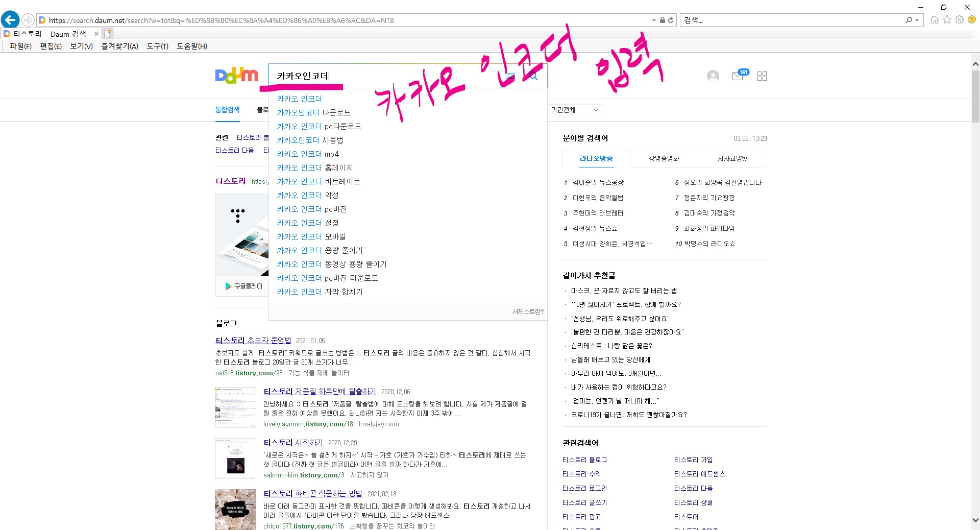Select the 상영중영화 category tab
980x530 pixels.
(664, 159)
